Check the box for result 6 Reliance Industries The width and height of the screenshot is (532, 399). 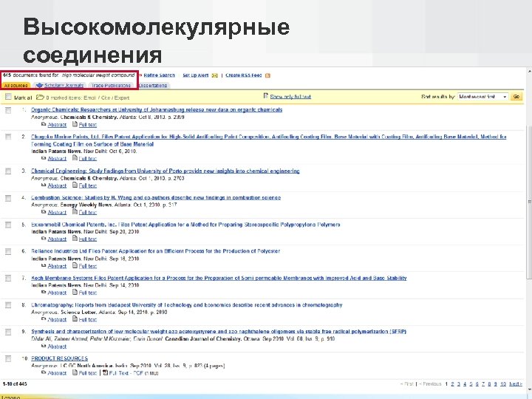(8, 251)
